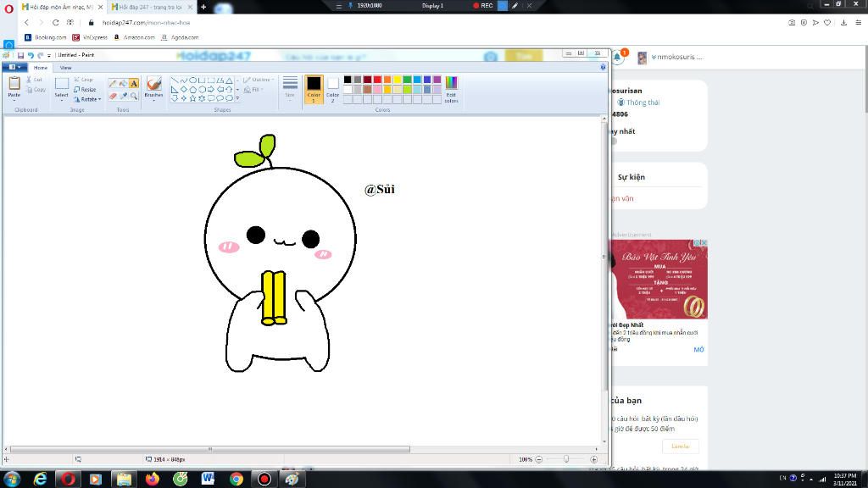Open the Booking.com bookmark
The image size is (868, 488).
tap(46, 37)
